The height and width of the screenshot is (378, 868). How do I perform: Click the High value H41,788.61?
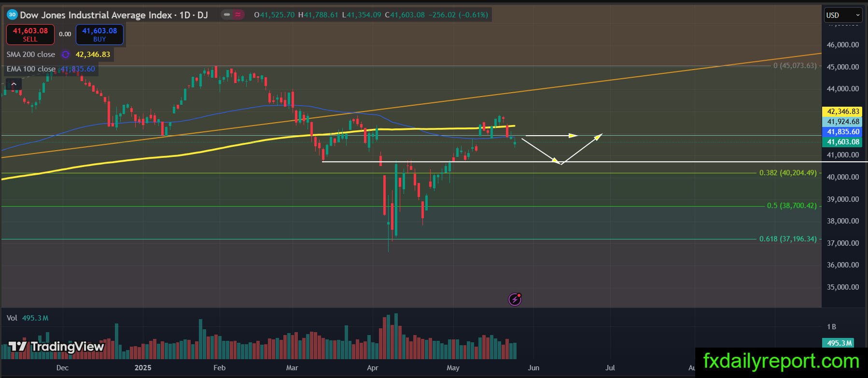pyautogui.click(x=318, y=15)
